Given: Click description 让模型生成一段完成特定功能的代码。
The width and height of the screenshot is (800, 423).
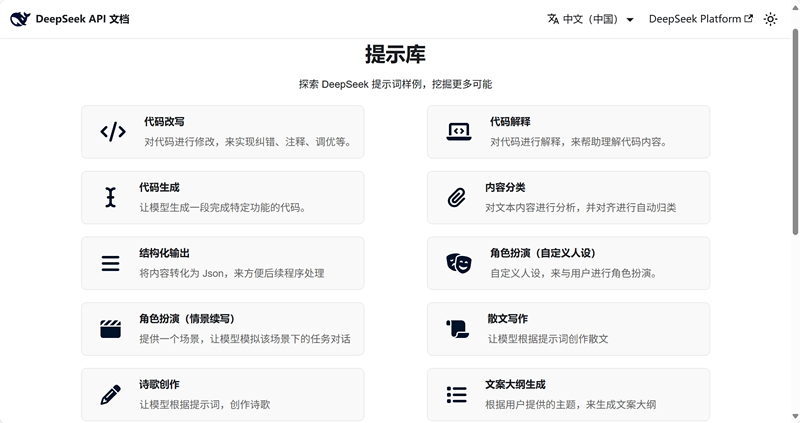Looking at the screenshot, I should point(223,208).
